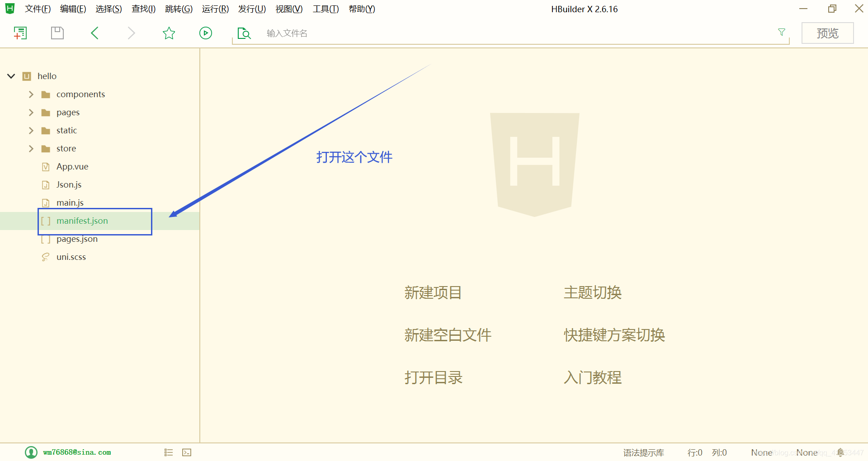Expand the components folder
This screenshot has width=868, height=461.
pos(31,94)
